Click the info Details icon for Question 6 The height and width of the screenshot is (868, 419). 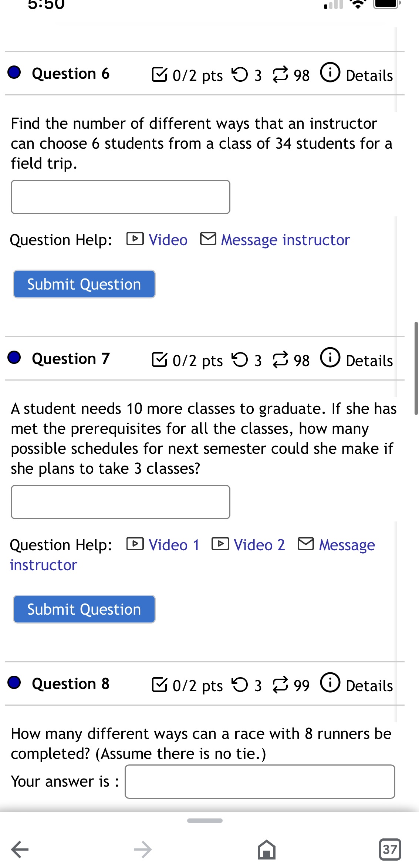point(330,73)
